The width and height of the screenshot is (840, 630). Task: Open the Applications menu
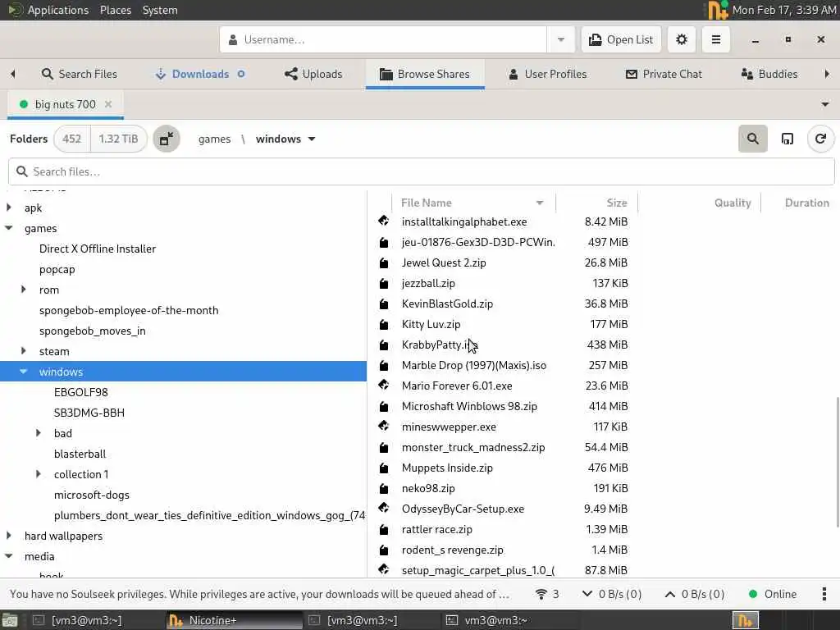click(58, 10)
